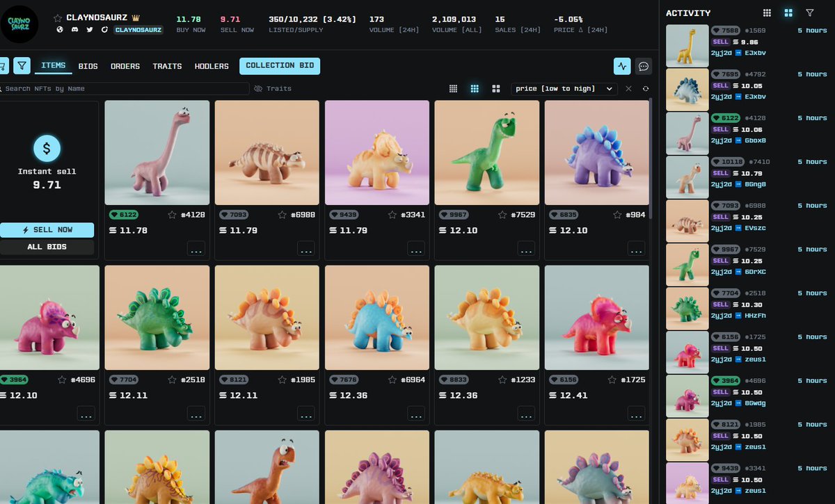835x504 pixels.
Task: Star item #1985 as favorite
Action: pyautogui.click(x=282, y=380)
